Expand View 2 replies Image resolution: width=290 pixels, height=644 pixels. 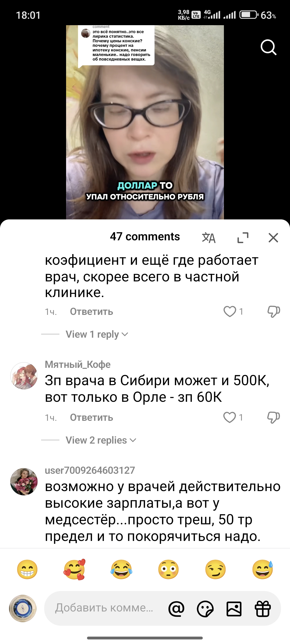coord(101,440)
